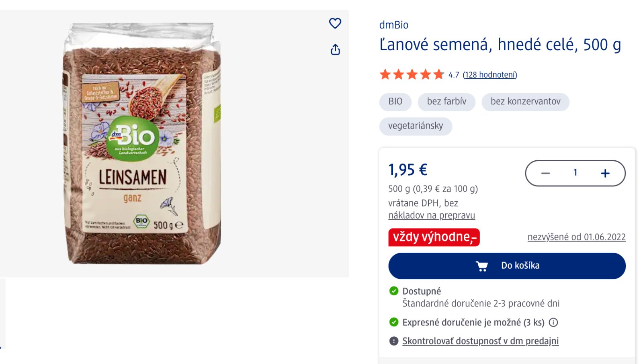Screen dimensions: 643x364
Task: Click the Leinsamen product image
Action: coord(141,143)
